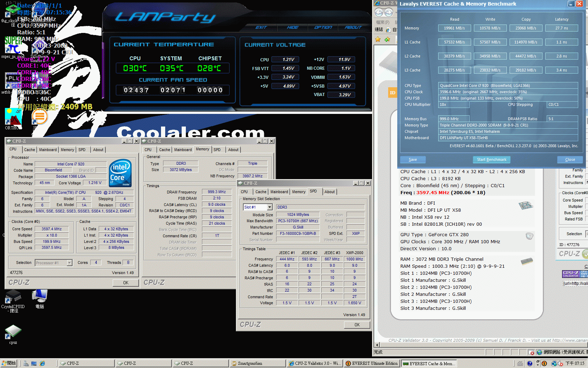The width and height of the screenshot is (588, 368).
Task: Click the Start button on taskbar
Action: point(9,363)
